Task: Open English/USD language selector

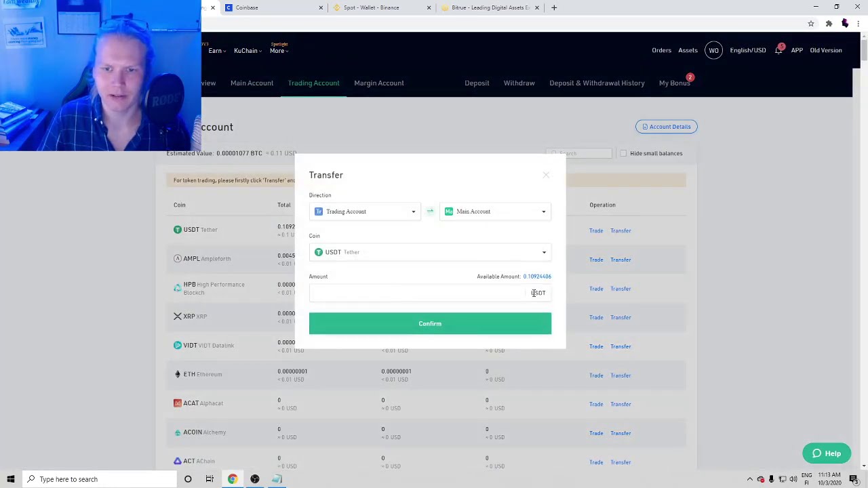Action: (x=748, y=50)
